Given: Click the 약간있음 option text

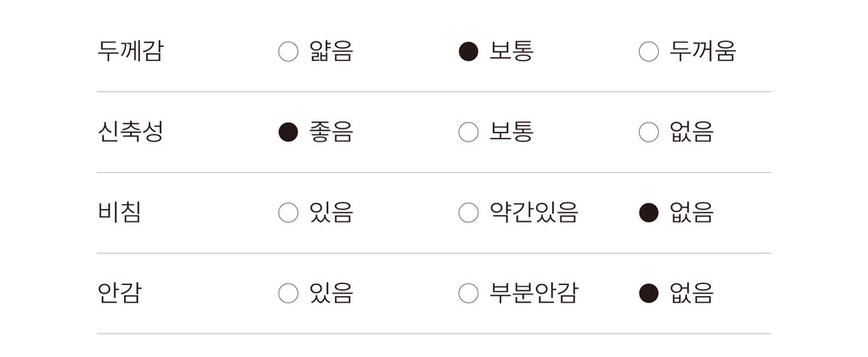Looking at the screenshot, I should pos(534,213).
